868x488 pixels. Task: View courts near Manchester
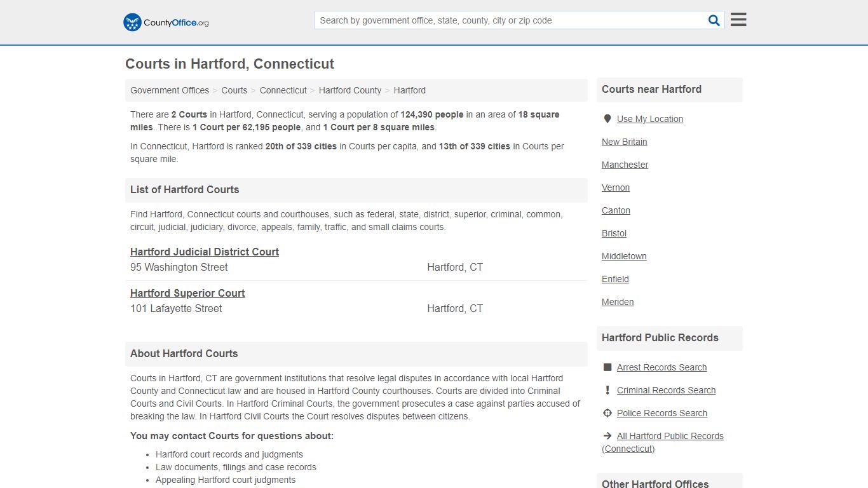[625, 165]
